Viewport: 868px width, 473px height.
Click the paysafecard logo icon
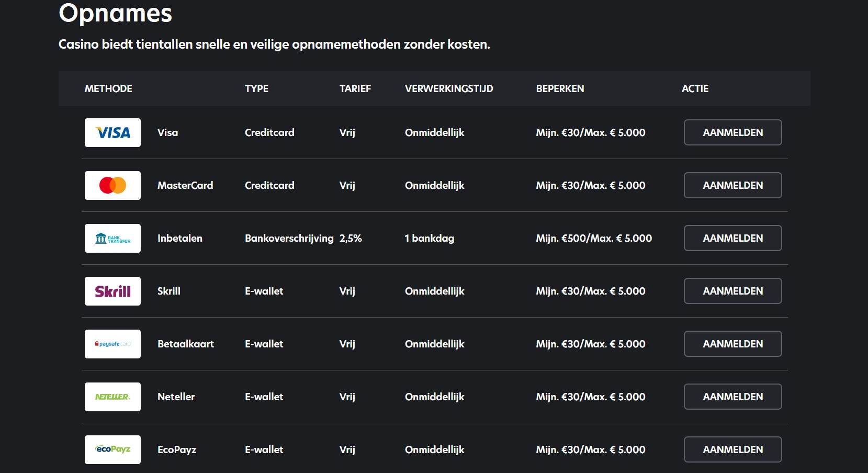pos(112,344)
